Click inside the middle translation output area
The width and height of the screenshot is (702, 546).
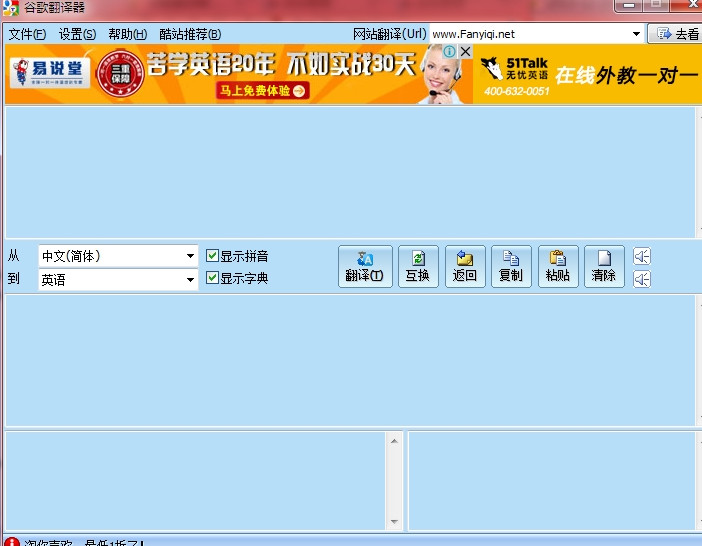350,360
